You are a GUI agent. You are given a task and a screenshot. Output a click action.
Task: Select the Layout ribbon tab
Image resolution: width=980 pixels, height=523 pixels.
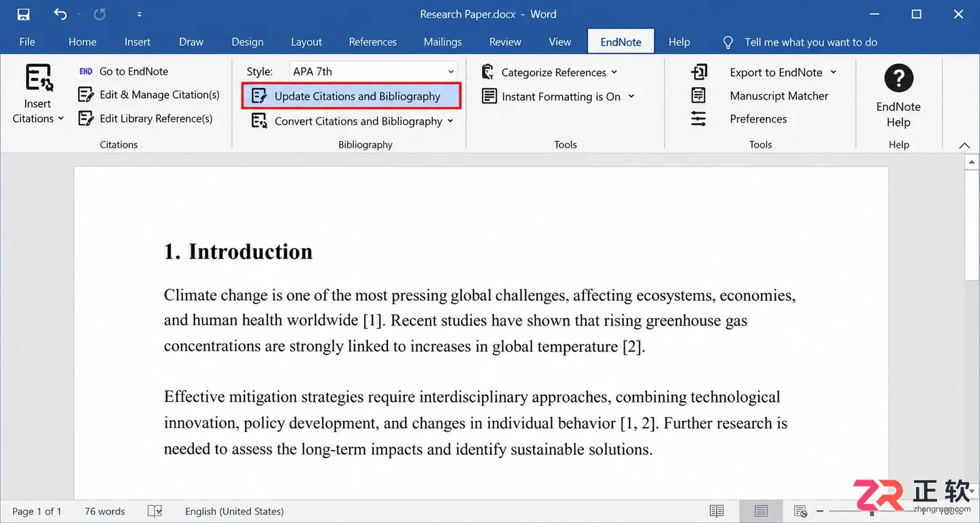click(306, 42)
